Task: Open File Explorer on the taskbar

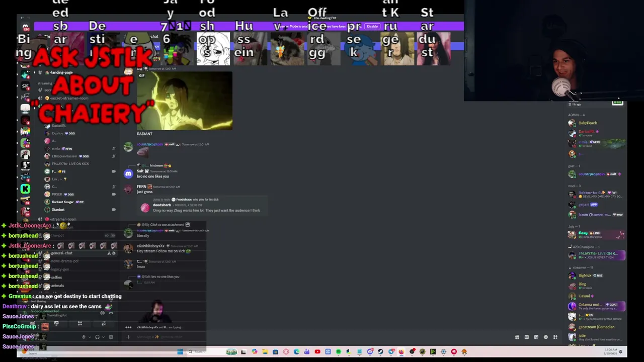Action: pos(265,352)
